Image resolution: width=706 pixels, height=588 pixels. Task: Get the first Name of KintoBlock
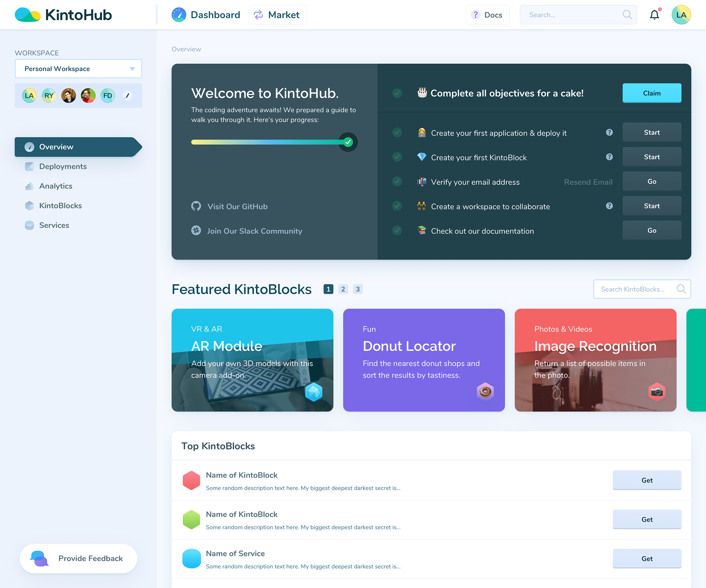(647, 480)
